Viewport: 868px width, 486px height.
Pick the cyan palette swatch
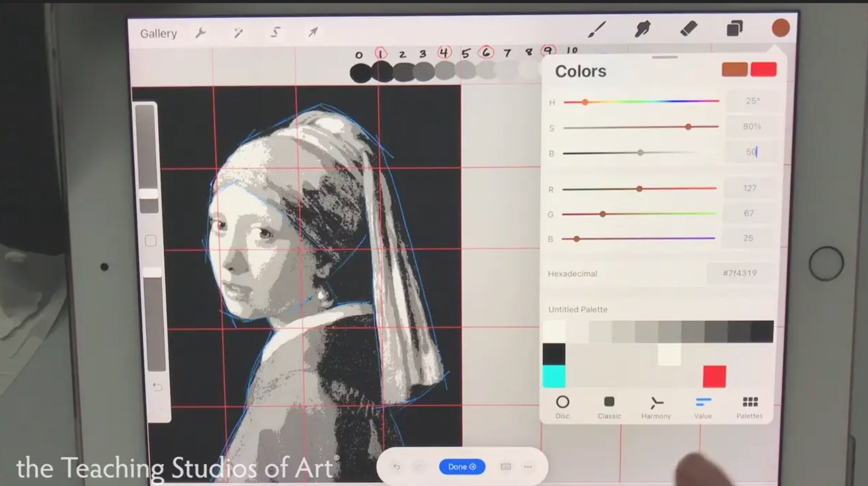click(x=554, y=376)
